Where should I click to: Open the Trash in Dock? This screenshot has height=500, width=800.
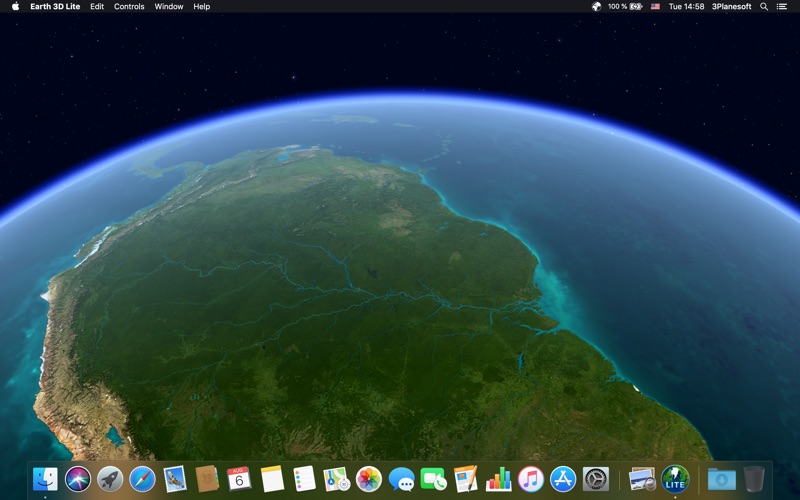754,480
